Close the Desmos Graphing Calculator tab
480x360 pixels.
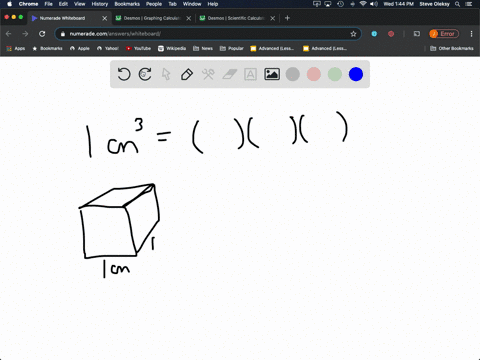click(189, 18)
